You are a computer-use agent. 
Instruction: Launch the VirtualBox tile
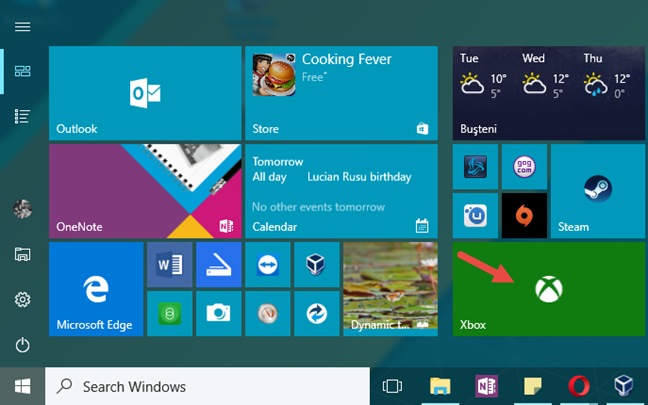coord(317,264)
